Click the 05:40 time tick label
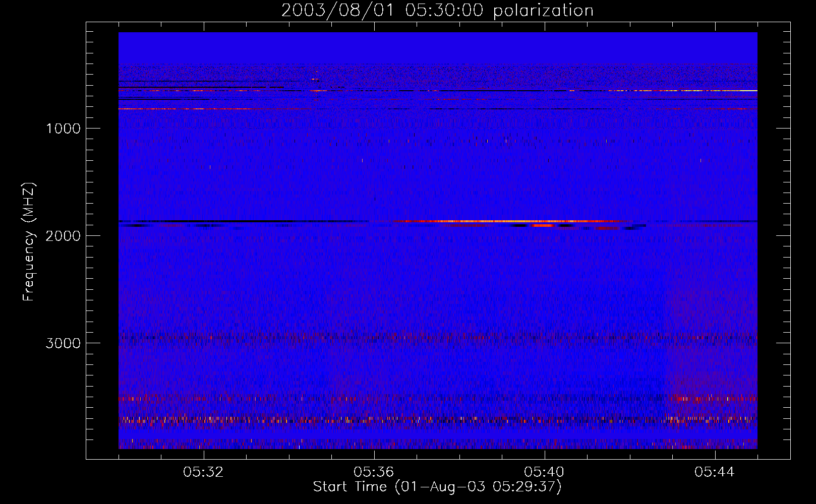Screen dimensions: 816x504 [x=545, y=472]
